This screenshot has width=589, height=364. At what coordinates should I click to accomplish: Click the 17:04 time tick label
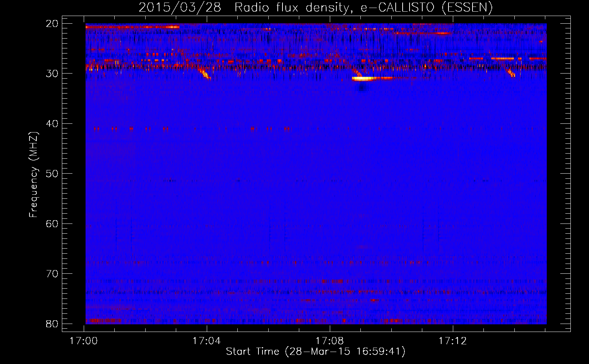[x=207, y=341]
